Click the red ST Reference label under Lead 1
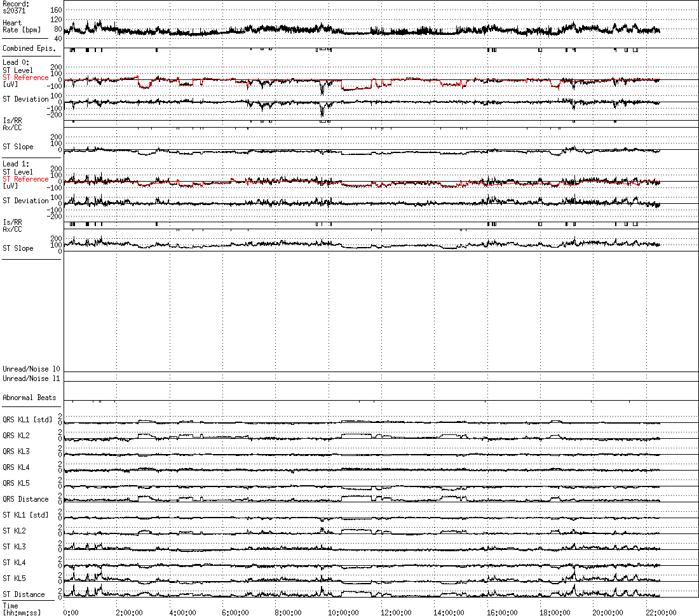Screen dimensions: 699x616 [25, 179]
